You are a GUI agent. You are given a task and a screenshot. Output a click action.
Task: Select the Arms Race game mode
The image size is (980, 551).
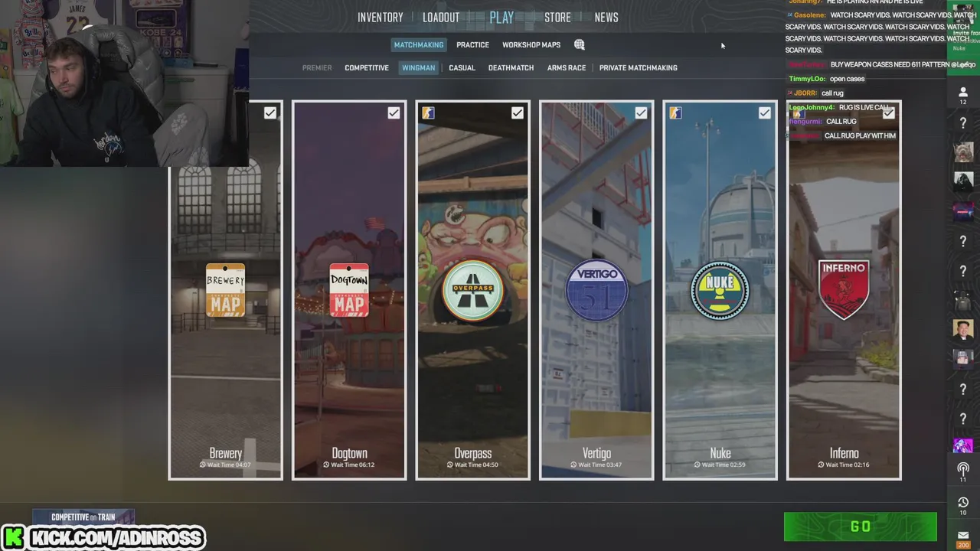[x=567, y=68]
